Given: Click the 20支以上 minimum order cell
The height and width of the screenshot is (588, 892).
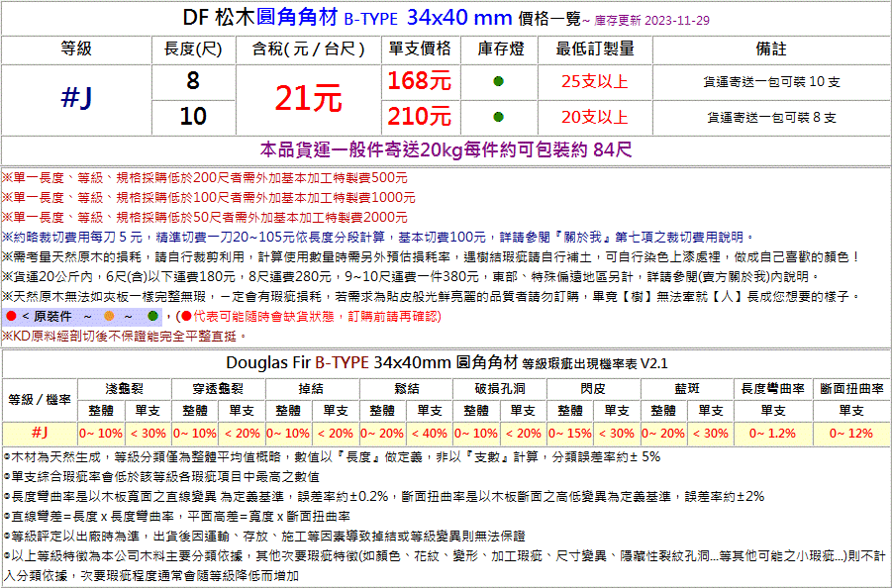Looking at the screenshot, I should coord(594,116).
